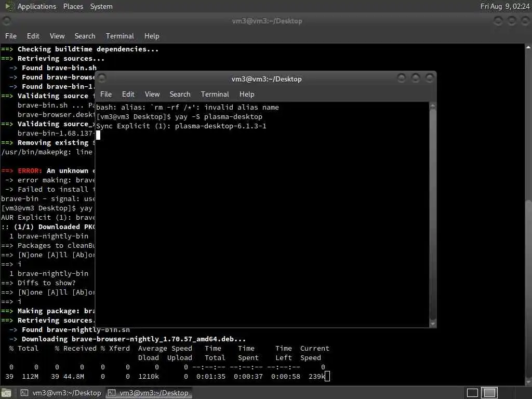
Task: Click the distro logo icon beside Applications
Action: tap(9, 6)
